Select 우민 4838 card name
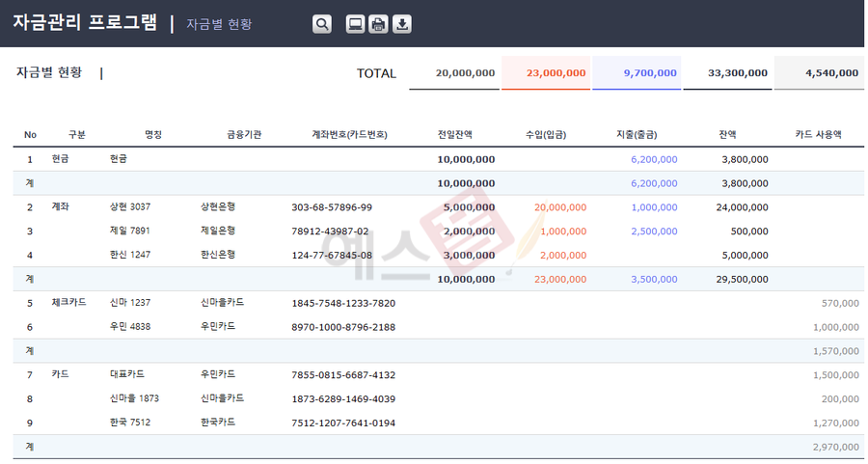868x464 pixels. pyautogui.click(x=130, y=327)
